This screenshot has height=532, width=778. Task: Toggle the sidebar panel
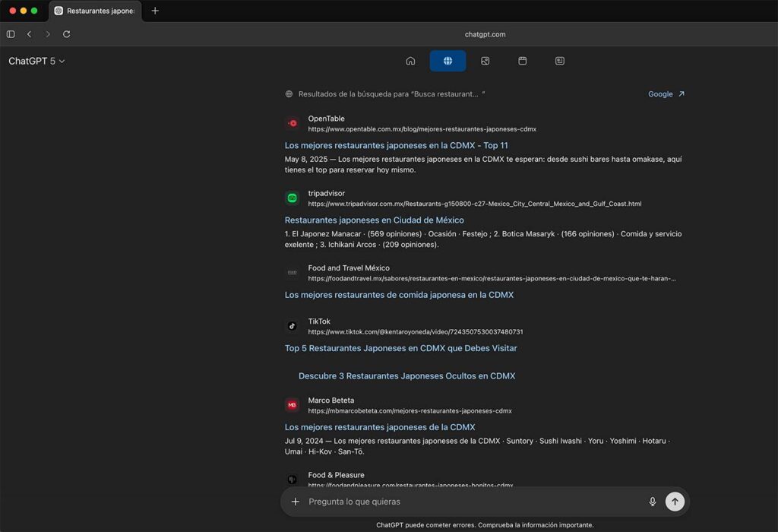tap(11, 34)
